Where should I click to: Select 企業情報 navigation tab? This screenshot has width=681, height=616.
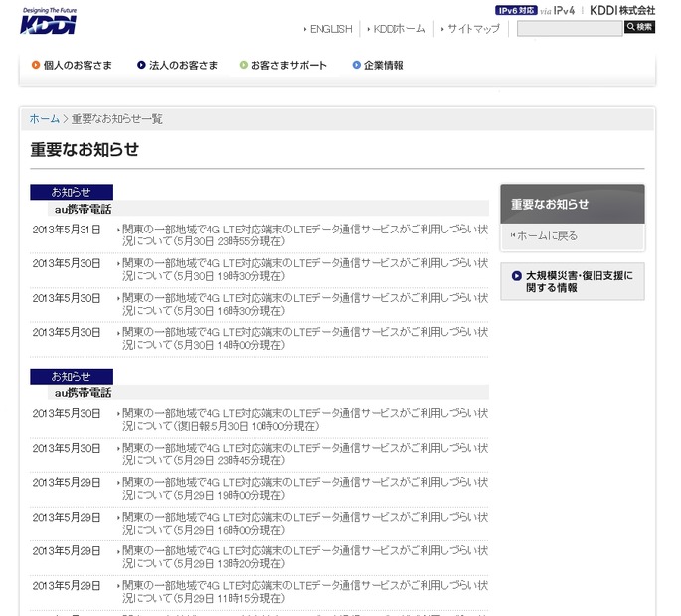(x=383, y=66)
